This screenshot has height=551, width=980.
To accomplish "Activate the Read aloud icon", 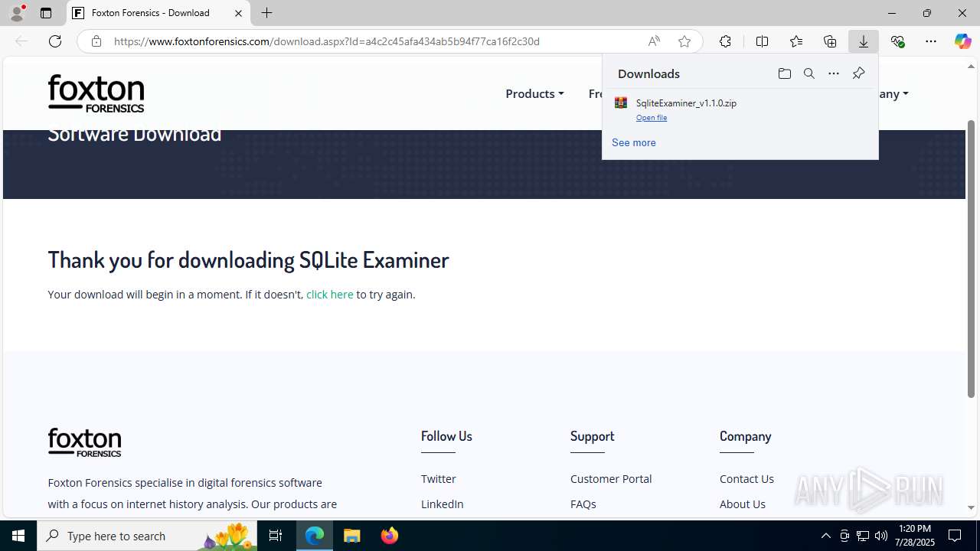I will [653, 41].
